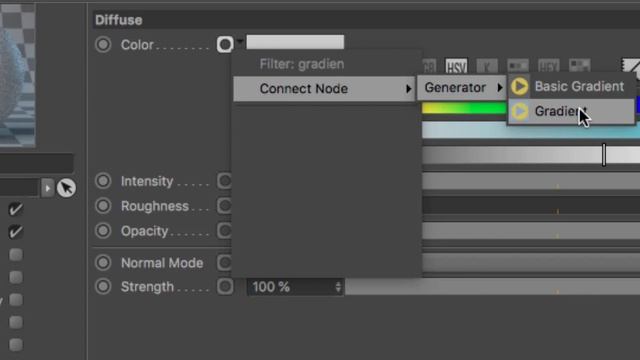This screenshot has width=640, height=360.
Task: Choose the Generator submenu entry
Action: tap(462, 87)
